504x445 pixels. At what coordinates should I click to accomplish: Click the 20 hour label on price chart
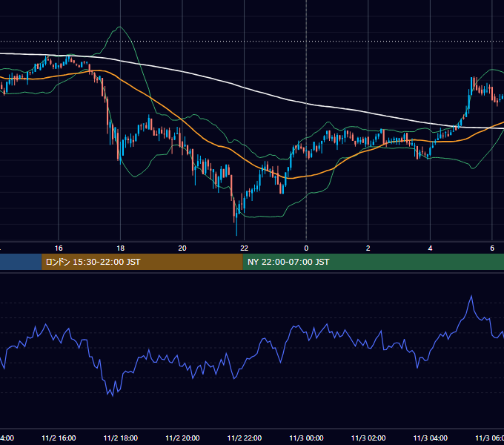pyautogui.click(x=182, y=248)
